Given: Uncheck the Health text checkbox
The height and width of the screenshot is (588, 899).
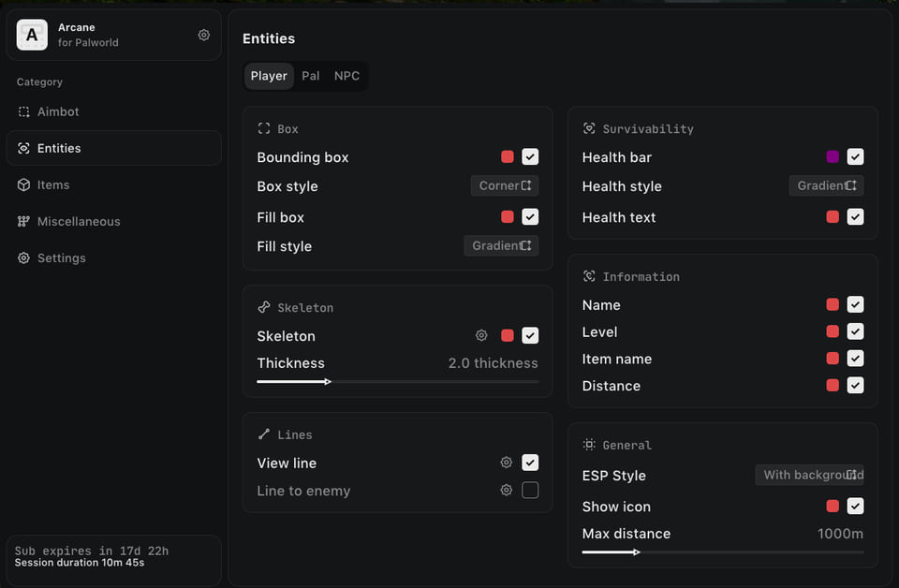Looking at the screenshot, I should click(x=855, y=216).
